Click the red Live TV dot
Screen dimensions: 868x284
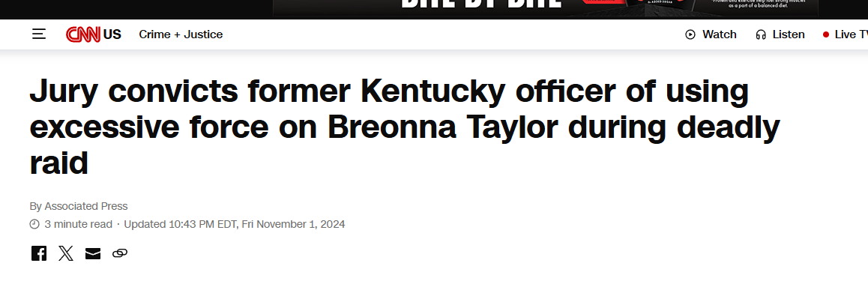coord(826,34)
